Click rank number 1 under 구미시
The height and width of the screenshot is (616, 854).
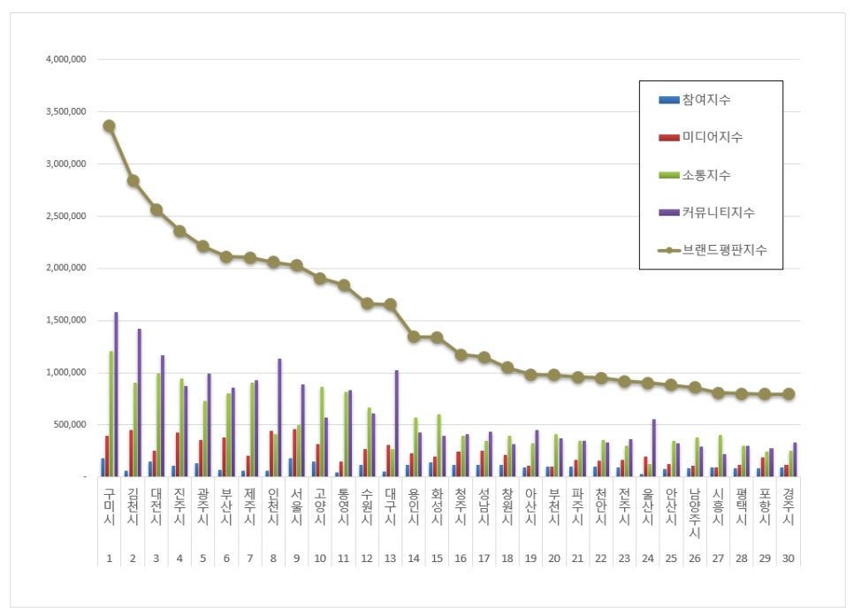pos(110,559)
